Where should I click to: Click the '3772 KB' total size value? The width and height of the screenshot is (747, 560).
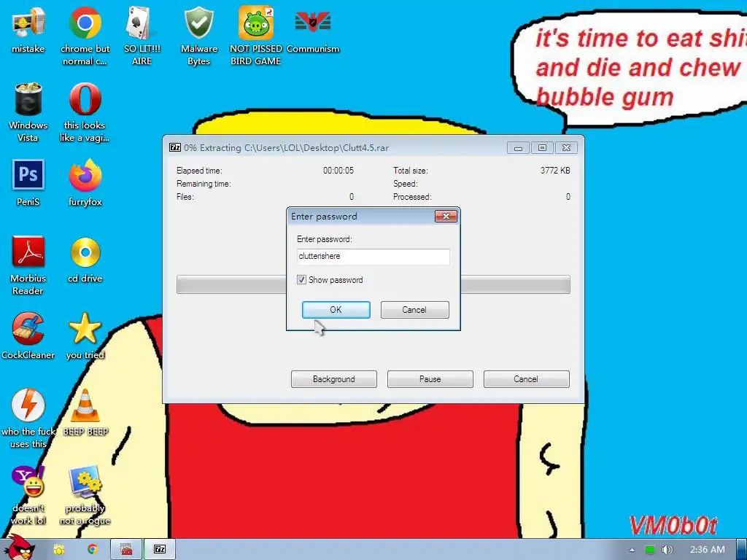tap(555, 171)
